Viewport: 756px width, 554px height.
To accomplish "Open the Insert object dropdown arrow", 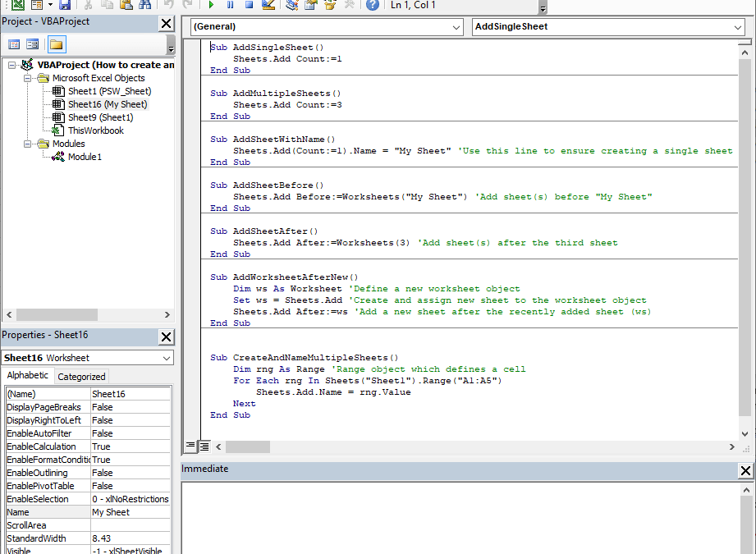I will (x=50, y=4).
